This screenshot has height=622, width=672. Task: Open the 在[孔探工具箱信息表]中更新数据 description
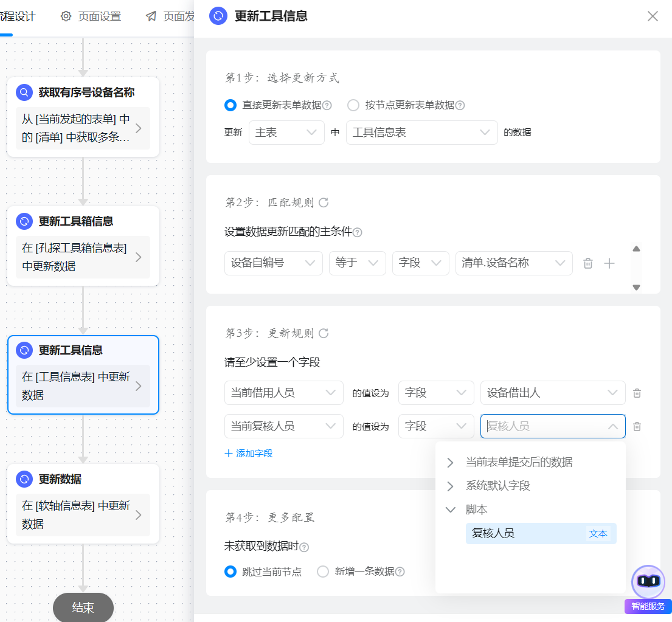(x=83, y=257)
